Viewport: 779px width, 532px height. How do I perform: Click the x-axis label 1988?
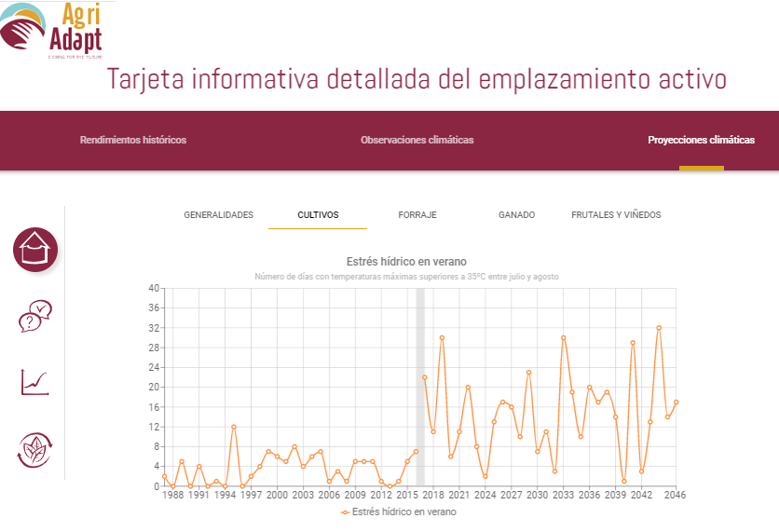(x=173, y=495)
